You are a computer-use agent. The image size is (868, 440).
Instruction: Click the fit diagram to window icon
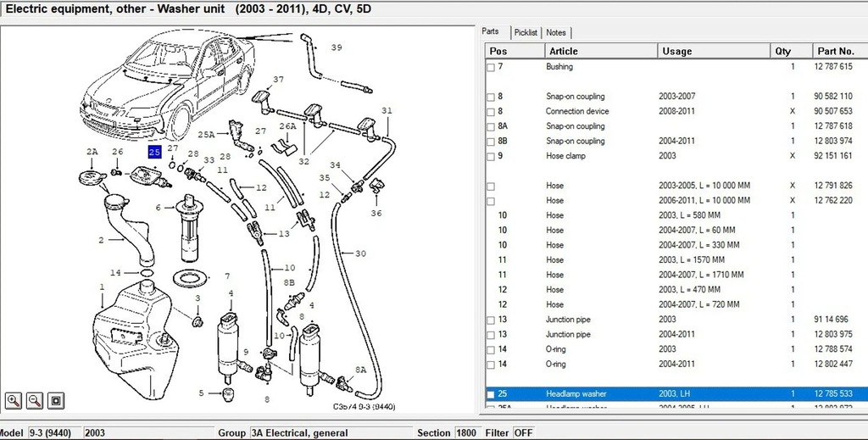(56, 400)
